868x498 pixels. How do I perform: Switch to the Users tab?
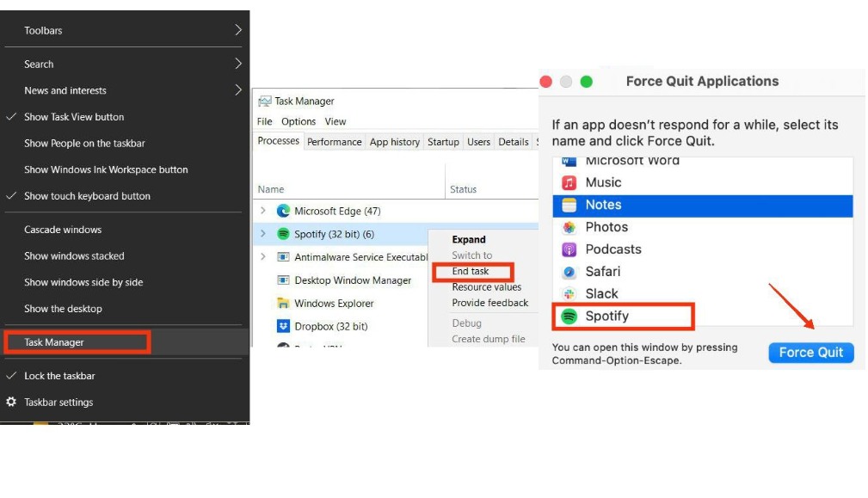pyautogui.click(x=479, y=142)
